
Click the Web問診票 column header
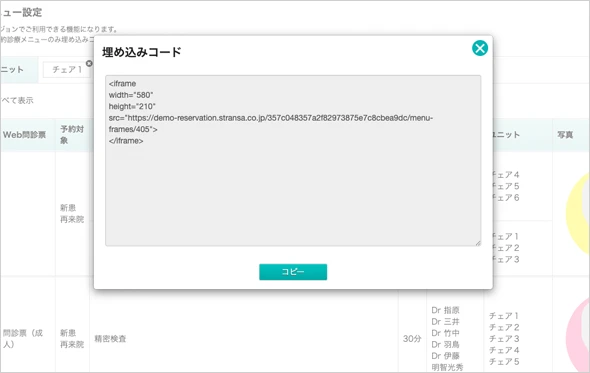coord(24,135)
